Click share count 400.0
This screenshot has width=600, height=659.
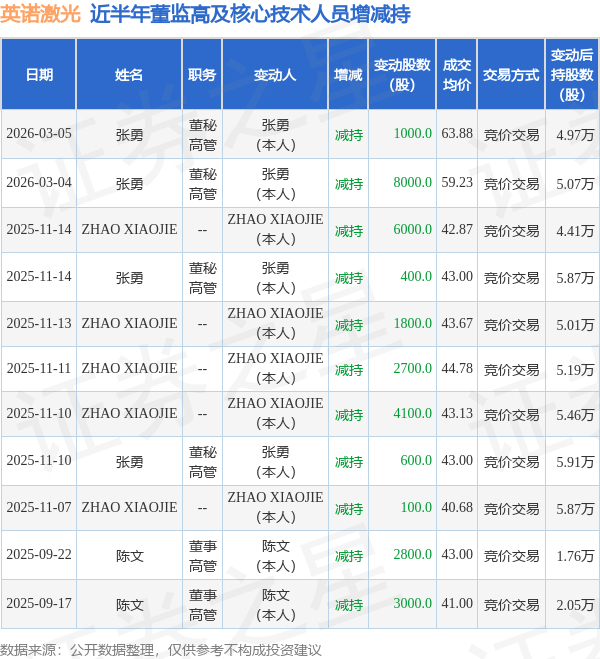pos(416,277)
